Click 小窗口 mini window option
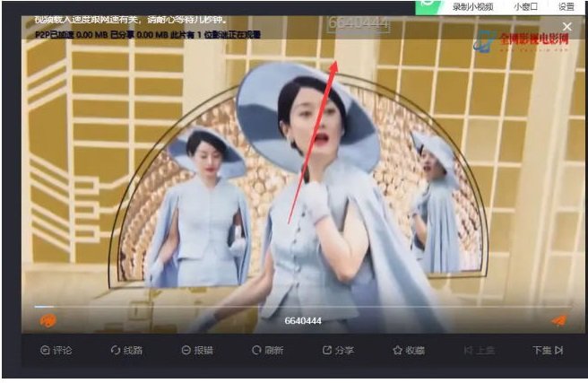 tap(526, 7)
